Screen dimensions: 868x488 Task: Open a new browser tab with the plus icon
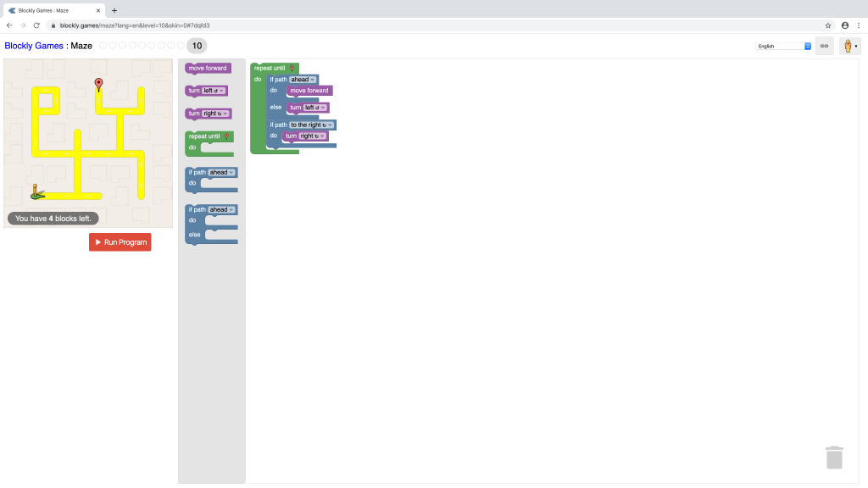pyautogui.click(x=114, y=10)
